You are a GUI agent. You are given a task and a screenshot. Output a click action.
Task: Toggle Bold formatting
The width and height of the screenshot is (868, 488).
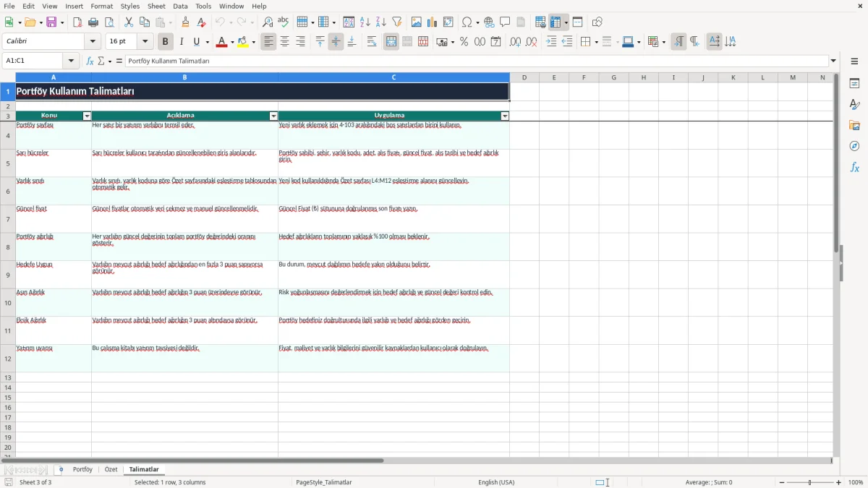(166, 42)
